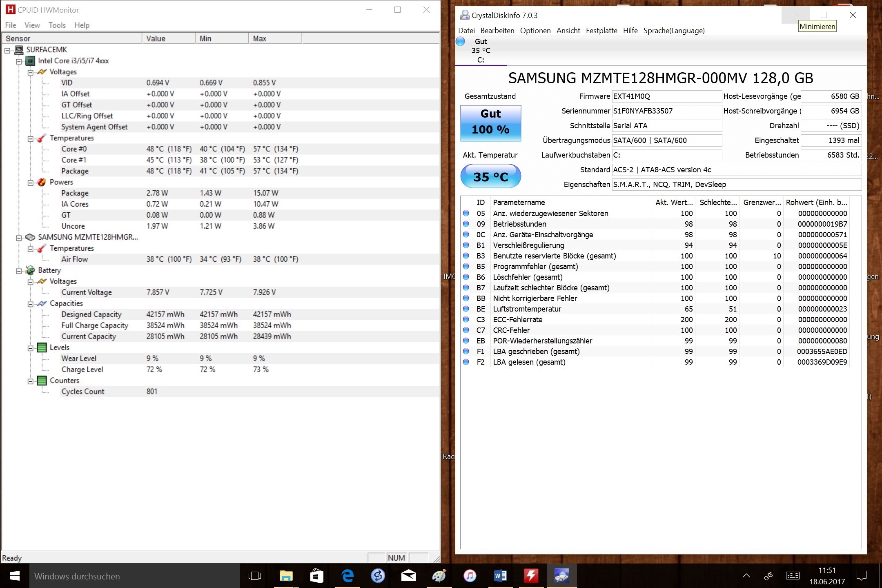Image resolution: width=882 pixels, height=588 pixels.
Task: Open Word from the taskbar
Action: click(500, 576)
